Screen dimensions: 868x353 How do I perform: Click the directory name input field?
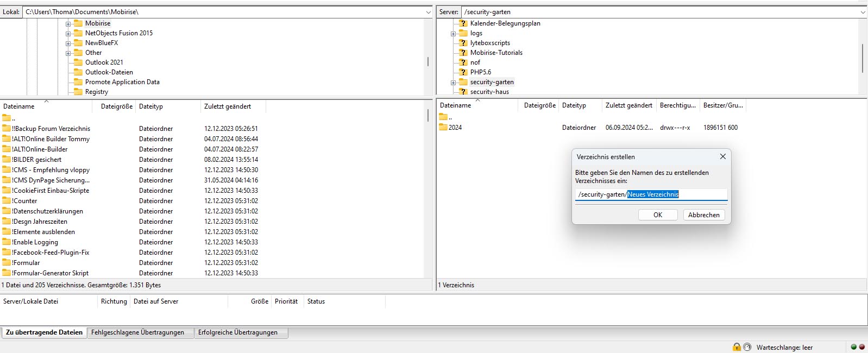pos(651,194)
